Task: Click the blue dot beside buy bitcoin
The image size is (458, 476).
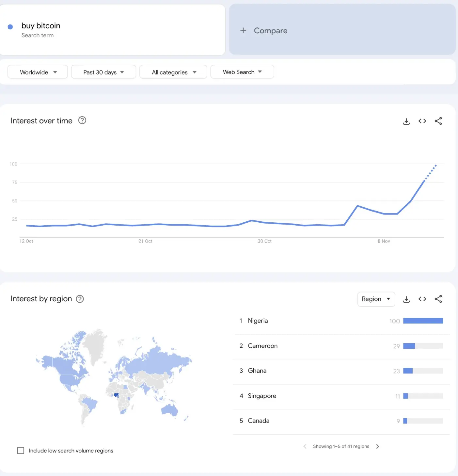Action: tap(10, 27)
